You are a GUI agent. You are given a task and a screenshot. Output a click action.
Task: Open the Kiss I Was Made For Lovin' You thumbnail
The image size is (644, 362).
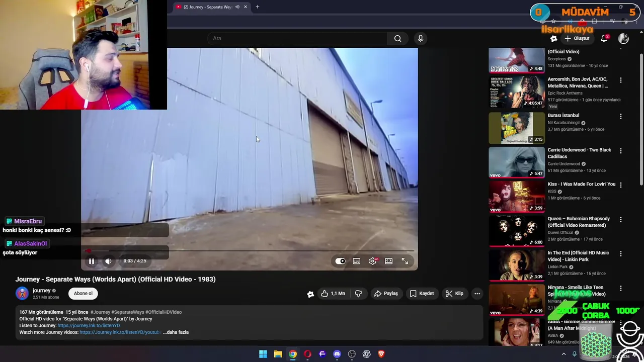click(x=517, y=197)
